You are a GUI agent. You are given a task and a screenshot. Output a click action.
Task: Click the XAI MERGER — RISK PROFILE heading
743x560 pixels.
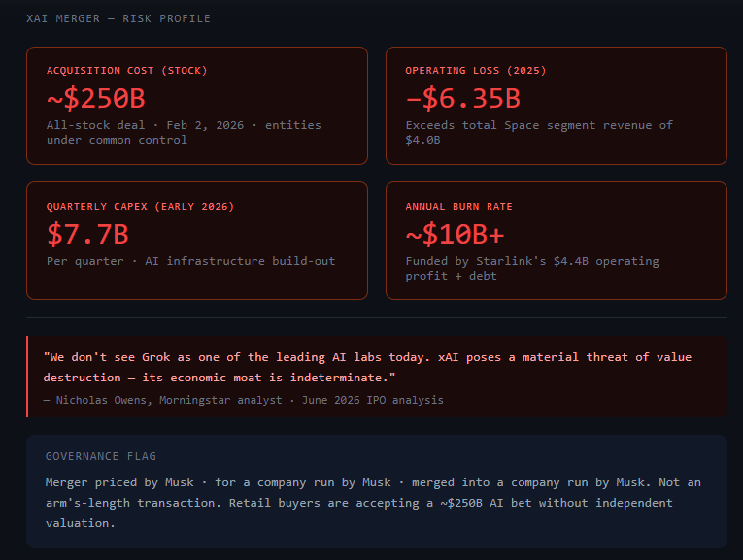(x=118, y=18)
